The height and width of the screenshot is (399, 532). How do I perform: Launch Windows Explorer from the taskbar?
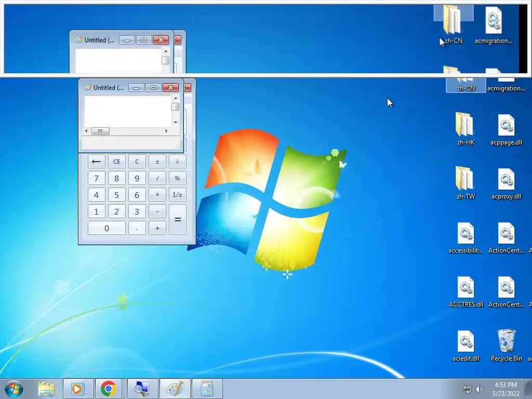tap(46, 389)
